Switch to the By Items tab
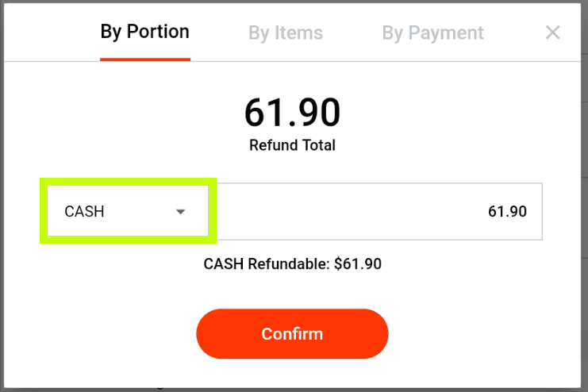This screenshot has height=392, width=588. tap(286, 33)
